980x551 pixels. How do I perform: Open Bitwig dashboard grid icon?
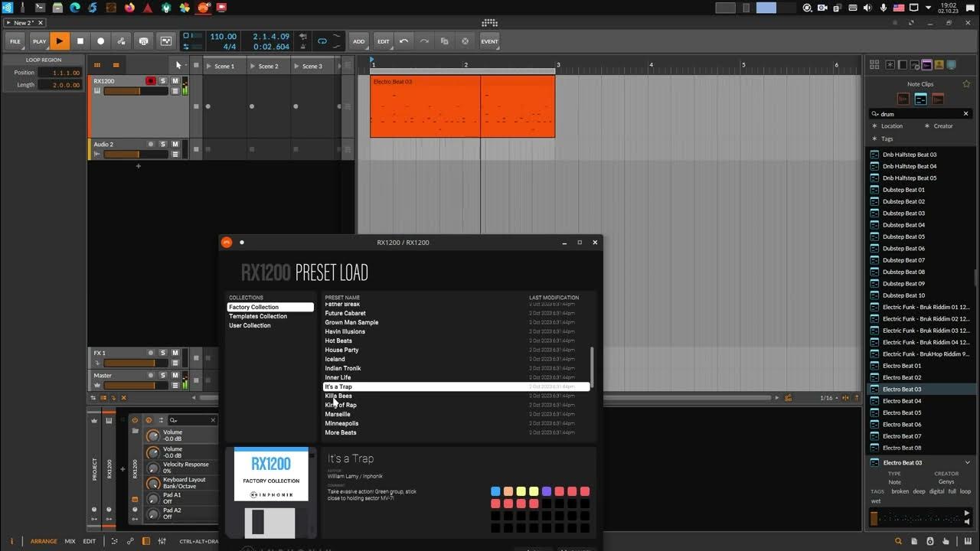[x=490, y=23]
